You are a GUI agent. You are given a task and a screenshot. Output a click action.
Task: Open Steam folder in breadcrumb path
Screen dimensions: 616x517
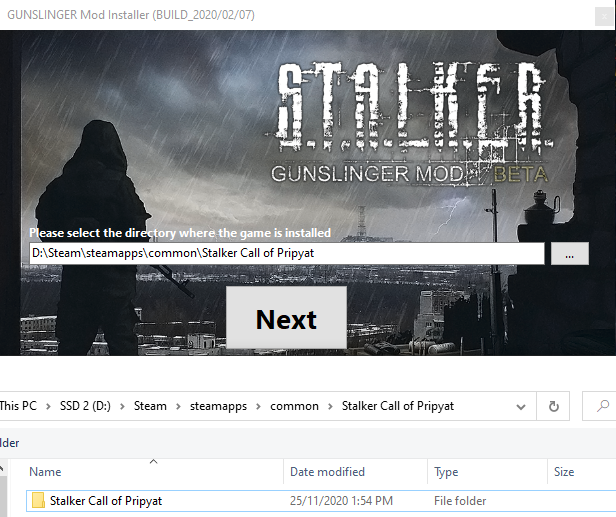pos(150,406)
